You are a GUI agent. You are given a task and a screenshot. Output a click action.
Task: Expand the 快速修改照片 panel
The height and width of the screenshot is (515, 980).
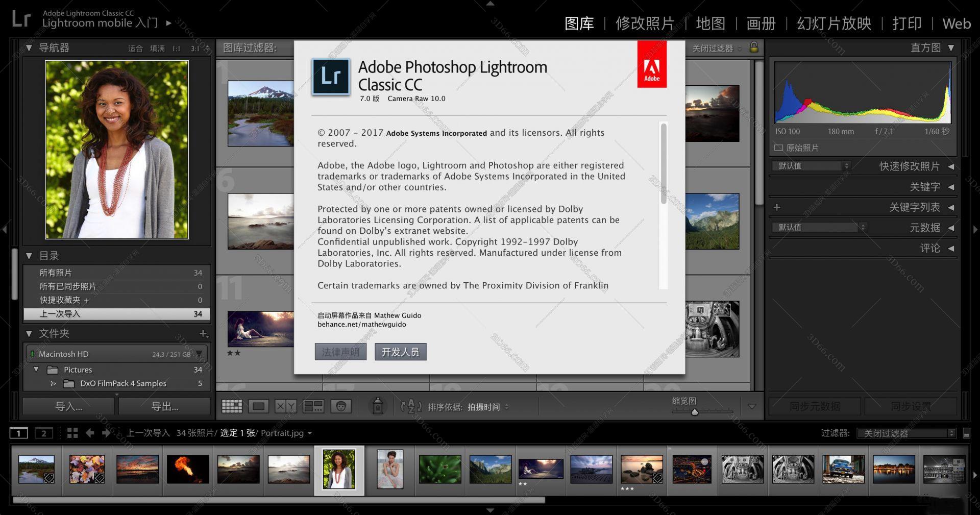(x=951, y=166)
